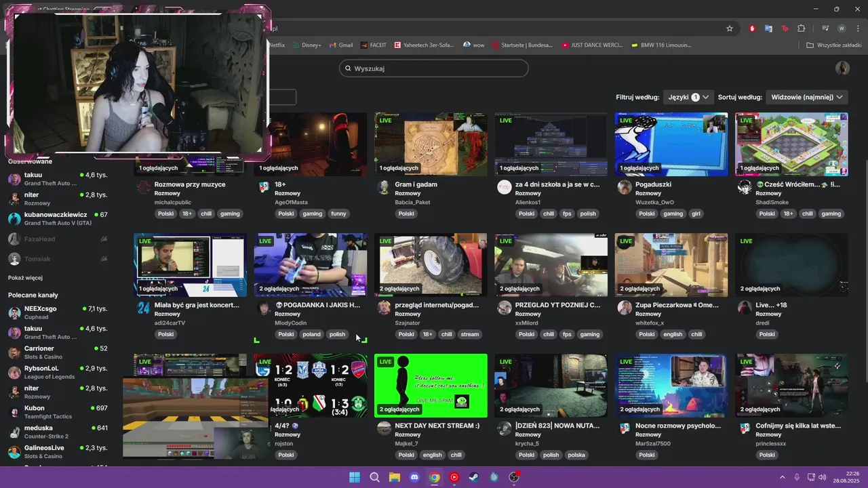Image resolution: width=868 pixels, height=488 pixels.
Task: Open File Explorer from taskbar
Action: pos(395,477)
